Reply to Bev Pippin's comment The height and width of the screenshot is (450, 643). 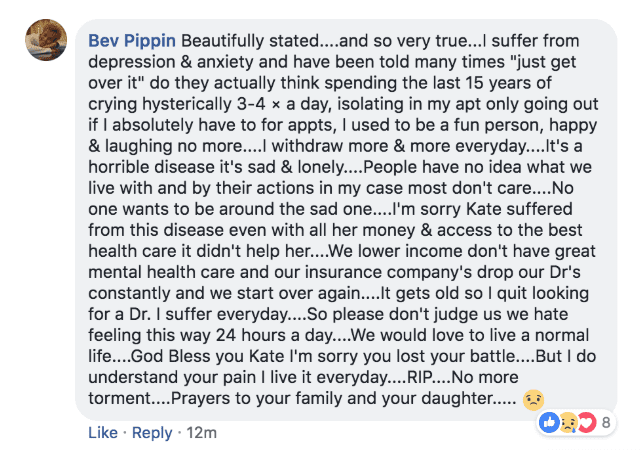point(152,433)
